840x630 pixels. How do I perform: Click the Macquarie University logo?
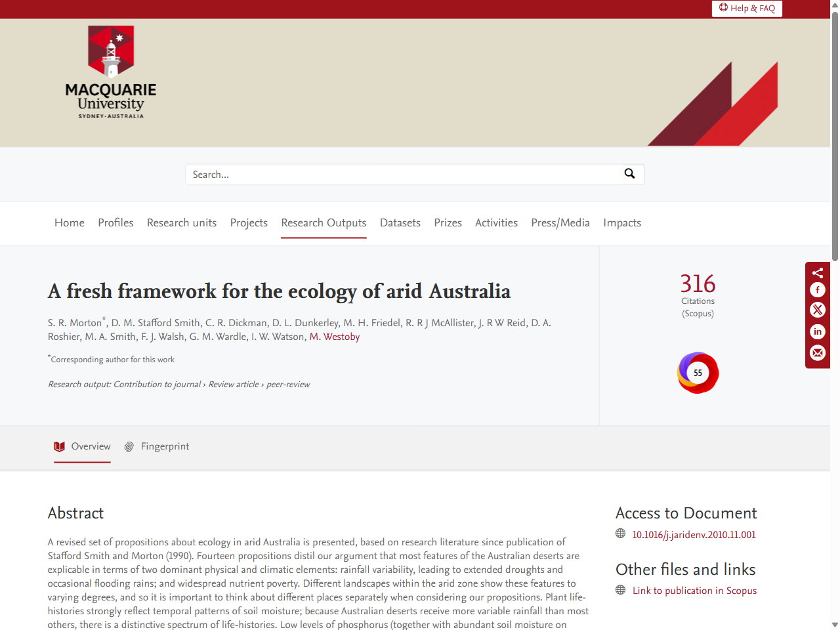pyautogui.click(x=110, y=72)
